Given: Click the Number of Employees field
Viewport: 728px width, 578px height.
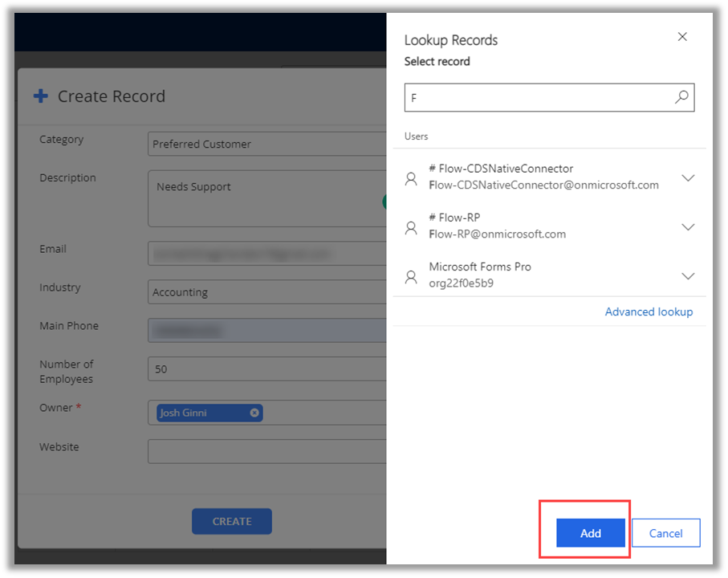Looking at the screenshot, I should coord(266,369).
